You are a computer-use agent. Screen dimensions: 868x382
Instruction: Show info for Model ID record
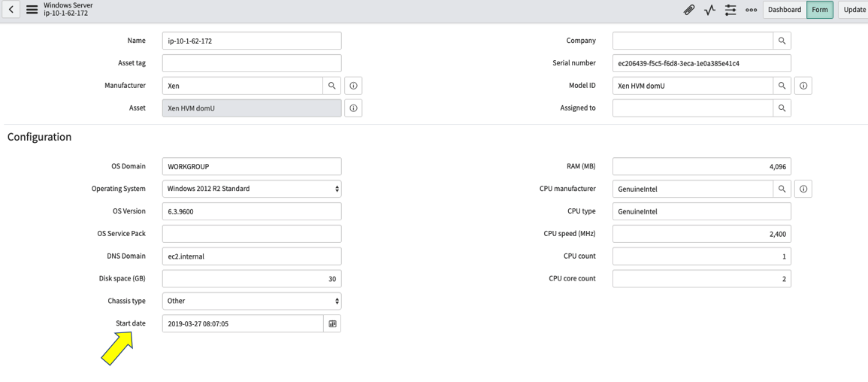coord(803,86)
